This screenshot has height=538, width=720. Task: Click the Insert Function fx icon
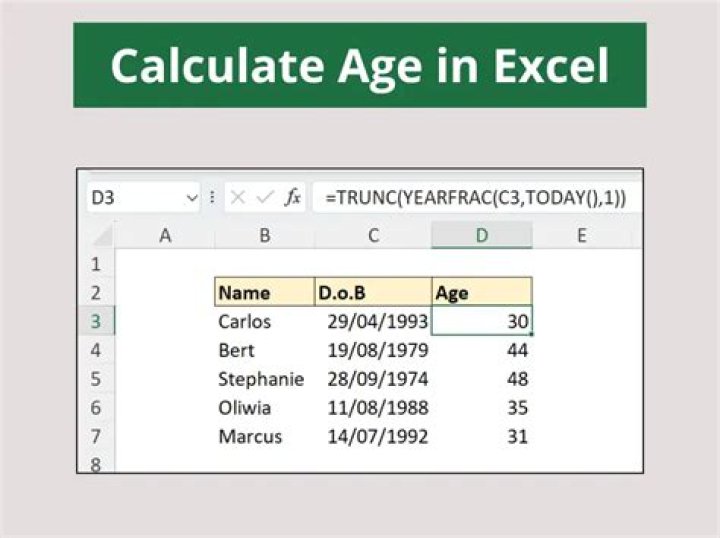[292, 197]
